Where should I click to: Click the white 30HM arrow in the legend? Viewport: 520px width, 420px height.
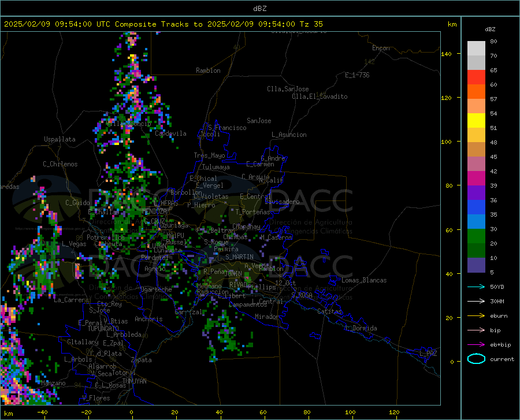[476, 302]
